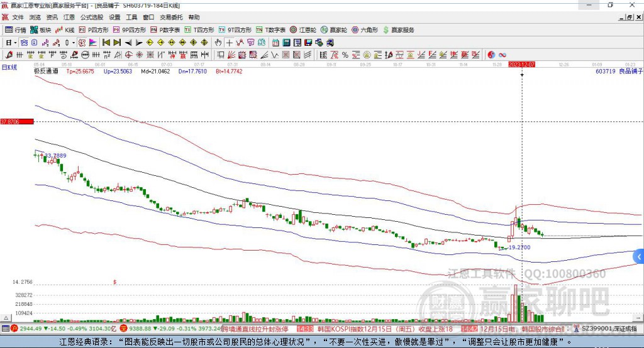The height and width of the screenshot is (348, 644).
Task: Click the floppy disk save icon
Action: 308,43
